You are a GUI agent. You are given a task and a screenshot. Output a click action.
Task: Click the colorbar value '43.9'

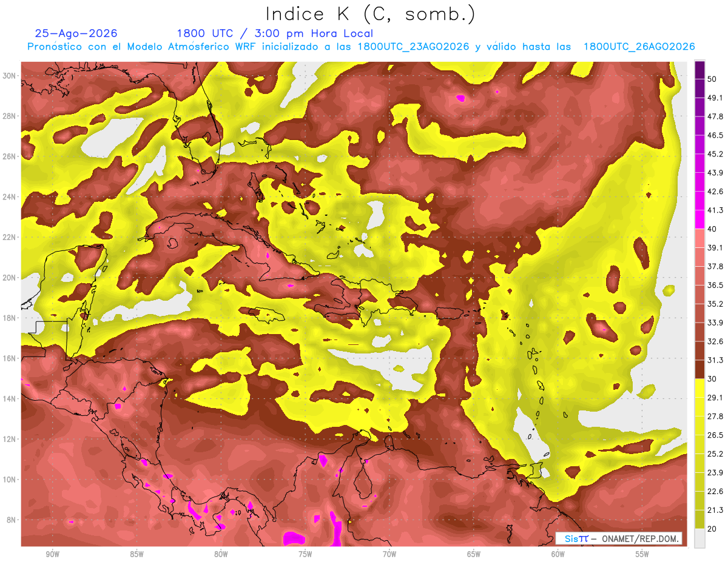715,173
